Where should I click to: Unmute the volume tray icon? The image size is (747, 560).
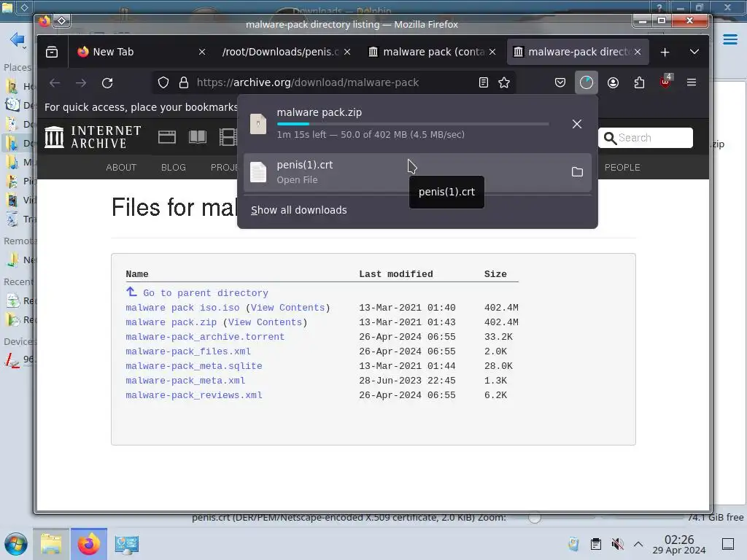[617, 544]
